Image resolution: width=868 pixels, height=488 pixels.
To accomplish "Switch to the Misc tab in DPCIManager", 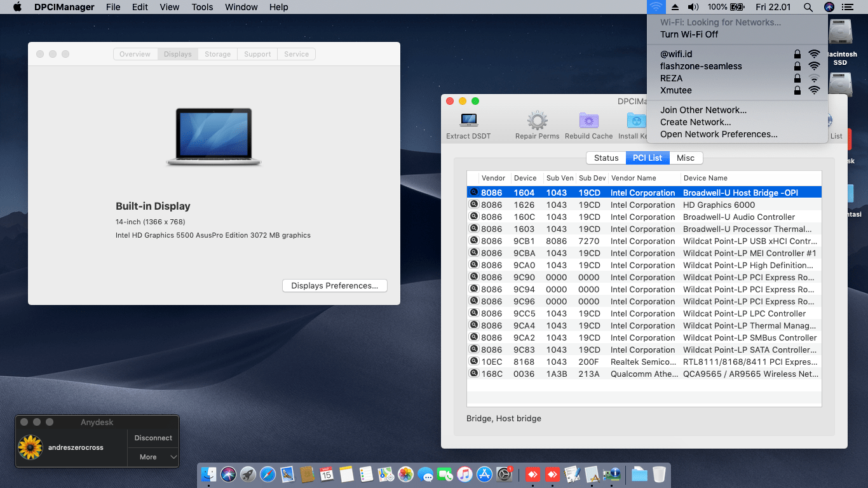I will click(x=686, y=158).
